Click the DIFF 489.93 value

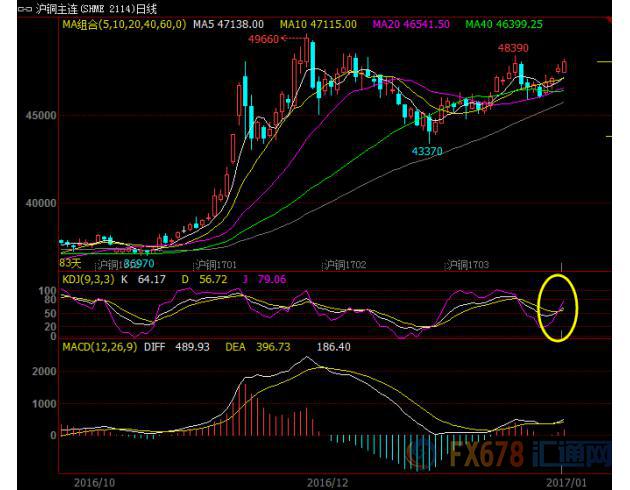point(177,347)
